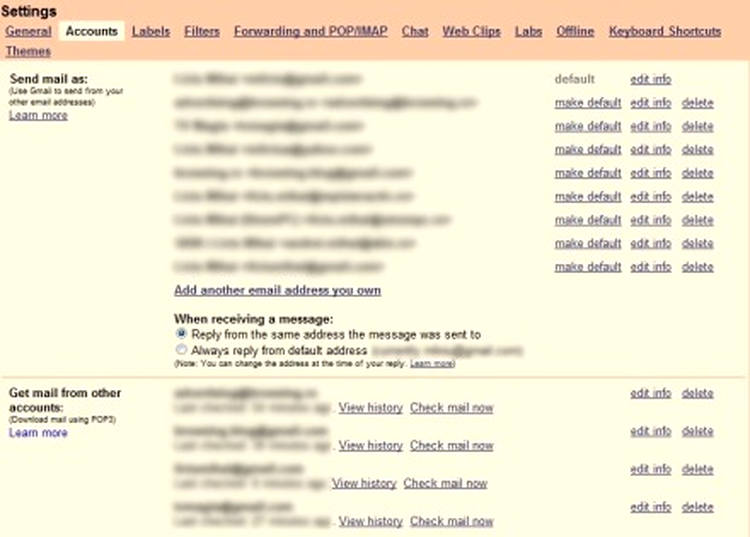Open the Filters tab

point(202,32)
